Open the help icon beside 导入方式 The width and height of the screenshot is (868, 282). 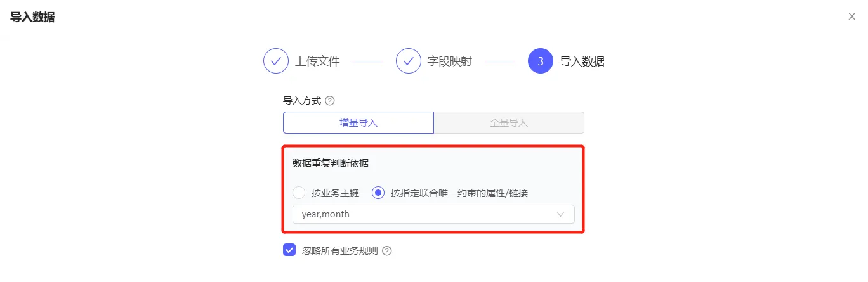click(x=329, y=101)
